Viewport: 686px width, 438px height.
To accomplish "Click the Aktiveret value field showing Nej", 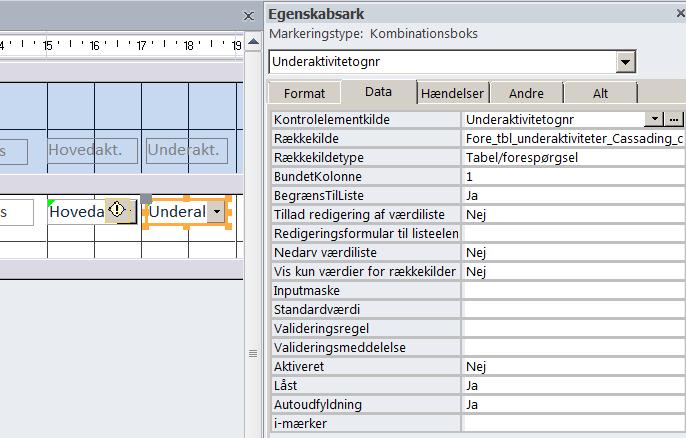I will 572,367.
